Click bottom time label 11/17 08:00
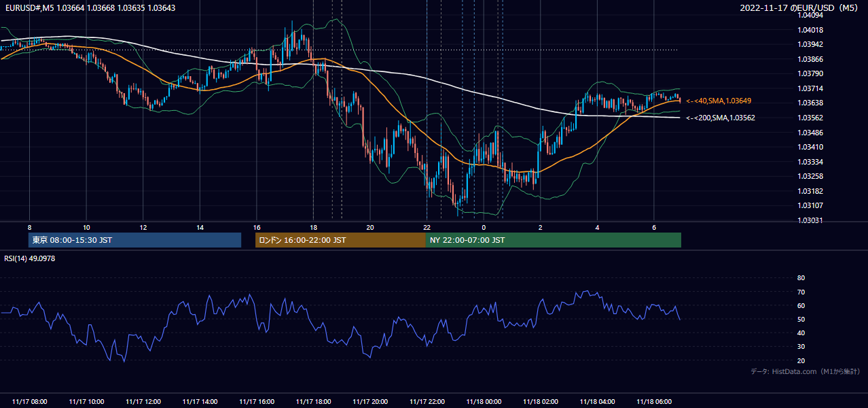The height and width of the screenshot is (408, 868). click(29, 402)
